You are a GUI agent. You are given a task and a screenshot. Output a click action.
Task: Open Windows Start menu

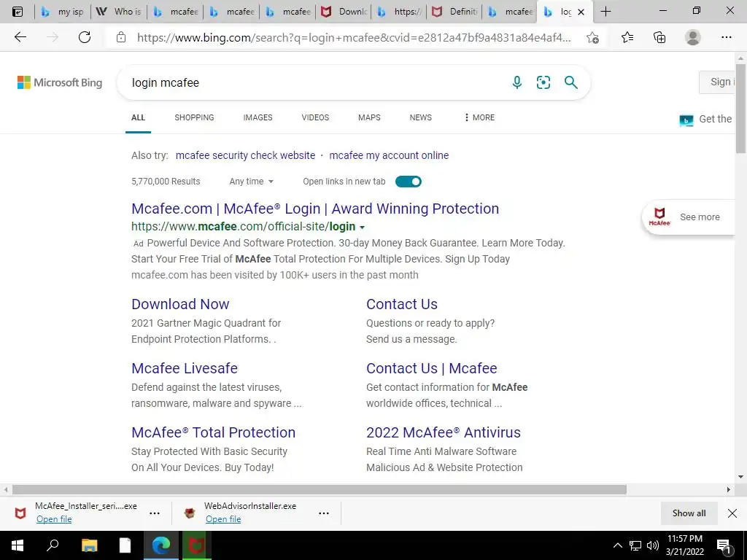click(18, 545)
